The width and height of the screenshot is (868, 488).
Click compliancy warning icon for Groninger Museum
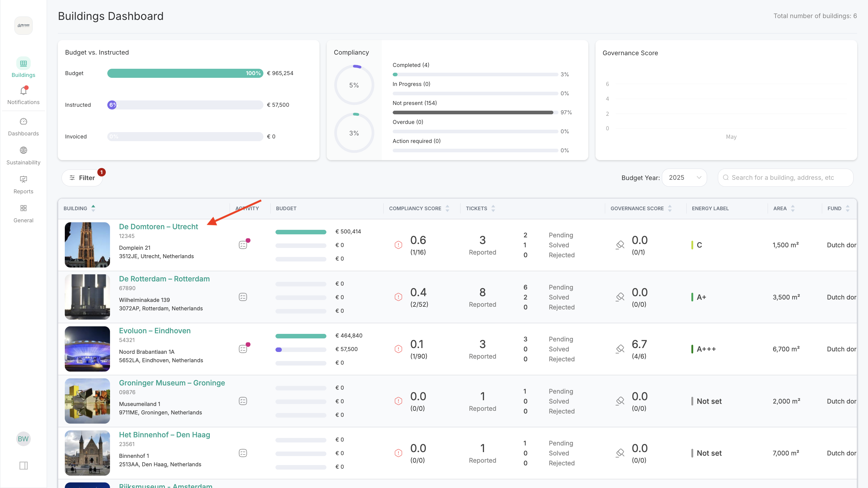[x=398, y=401]
